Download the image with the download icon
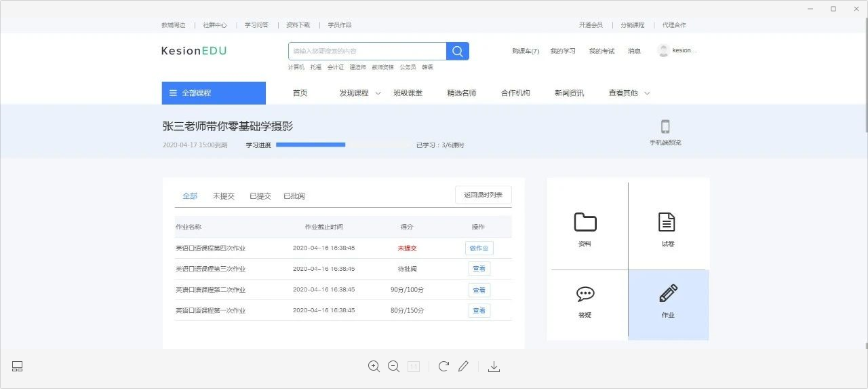 tap(494, 367)
